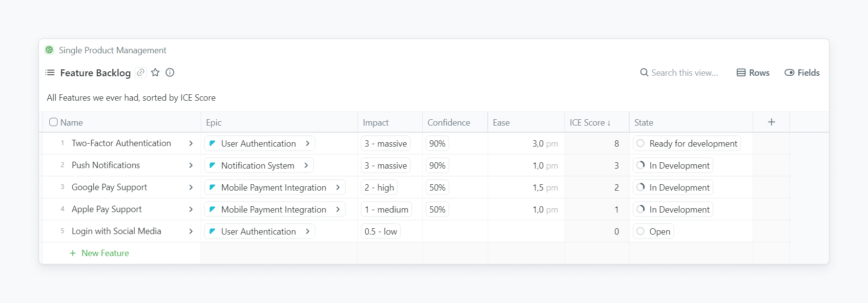
Task: Open the info icon beside Feature Backlog
Action: 170,72
